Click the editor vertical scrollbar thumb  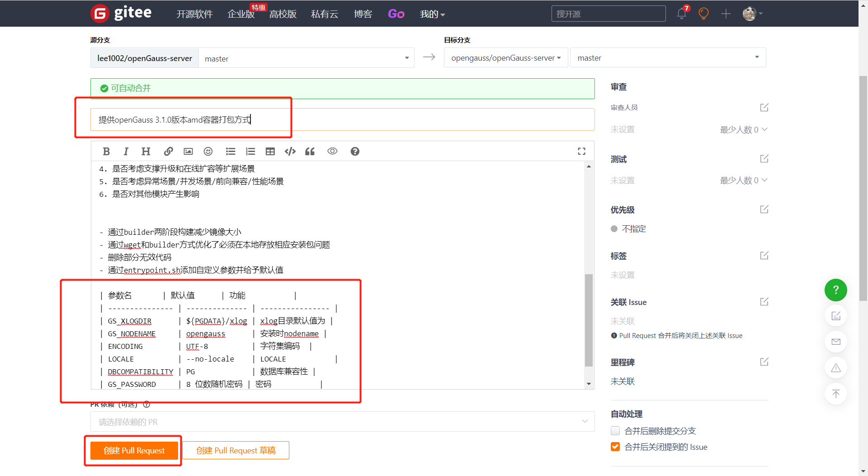tap(589, 320)
